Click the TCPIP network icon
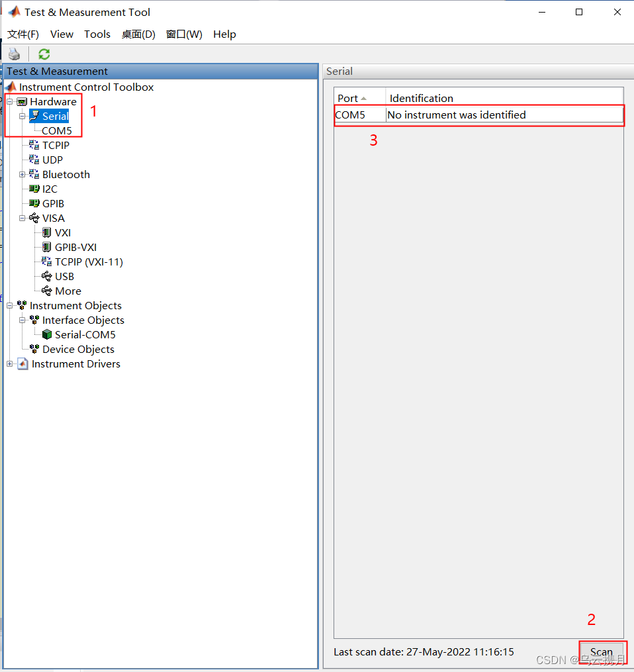 (x=34, y=145)
